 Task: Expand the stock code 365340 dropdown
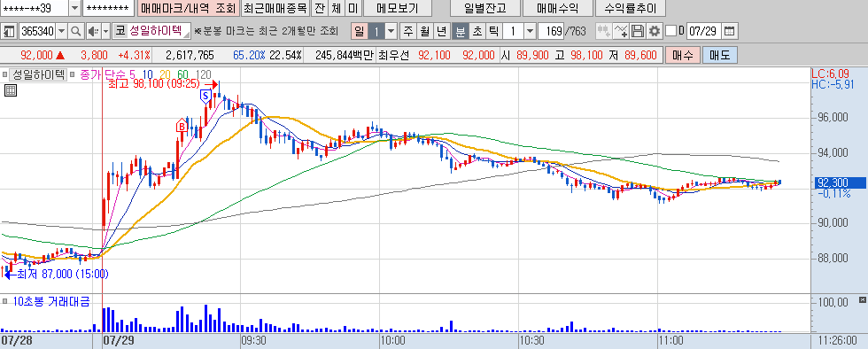[x=61, y=31]
